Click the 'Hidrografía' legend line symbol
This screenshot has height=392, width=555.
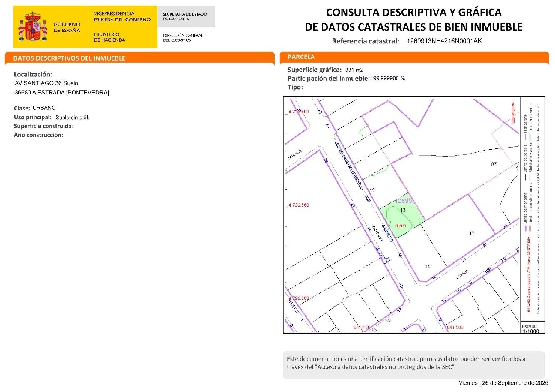pyautogui.click(x=525, y=137)
